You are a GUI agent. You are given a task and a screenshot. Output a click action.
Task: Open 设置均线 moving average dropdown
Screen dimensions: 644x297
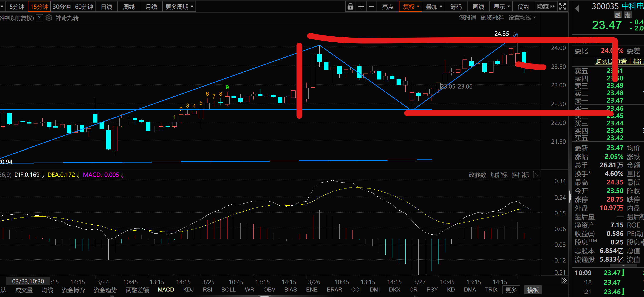point(522,17)
